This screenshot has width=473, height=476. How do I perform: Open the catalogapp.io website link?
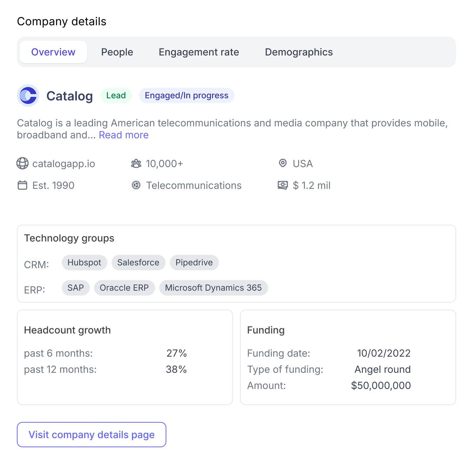(x=64, y=164)
